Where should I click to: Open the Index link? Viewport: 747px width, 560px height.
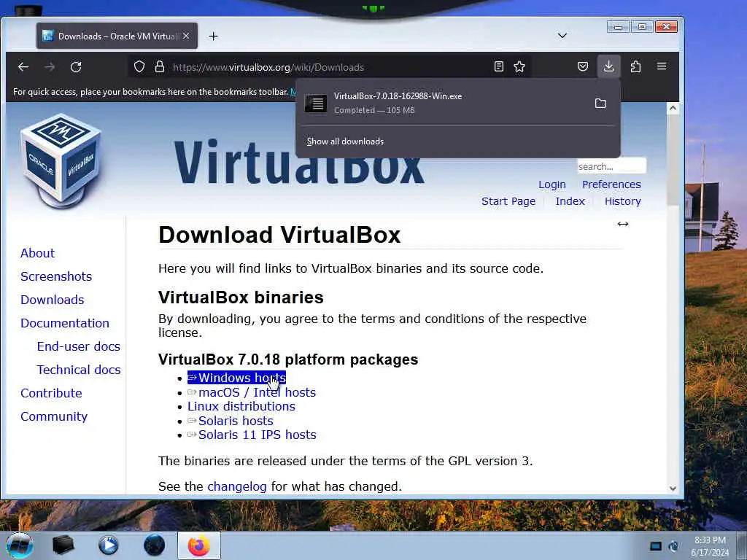point(570,201)
